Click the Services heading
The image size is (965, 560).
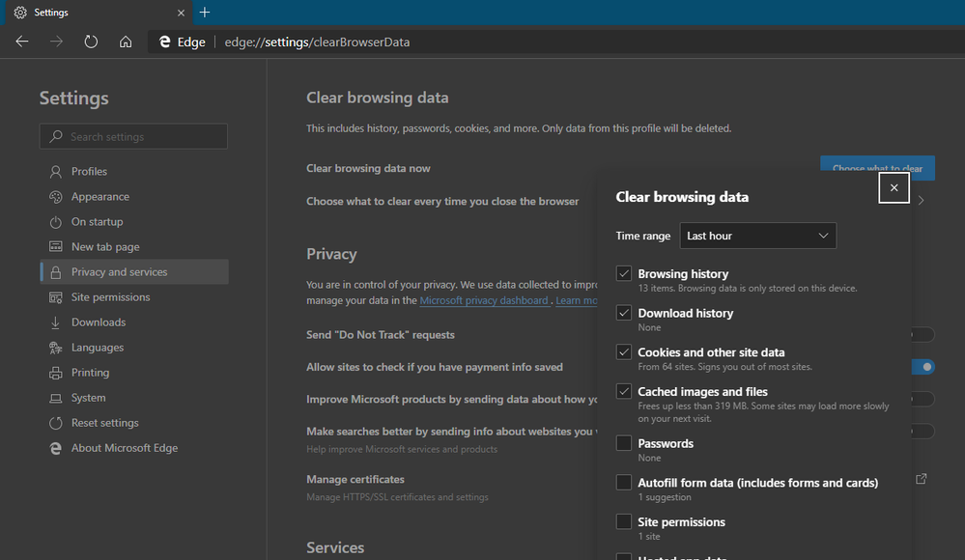[x=335, y=547]
